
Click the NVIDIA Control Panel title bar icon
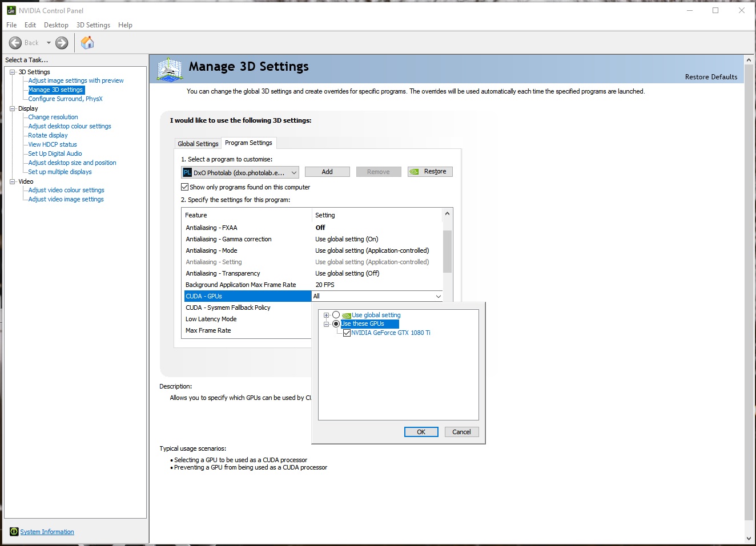pos(11,10)
